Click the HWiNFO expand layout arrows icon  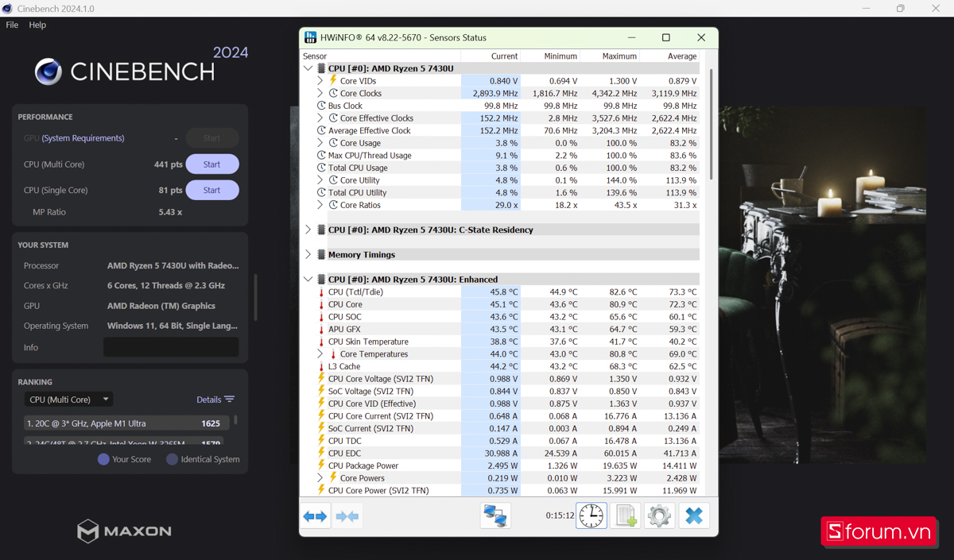[316, 516]
